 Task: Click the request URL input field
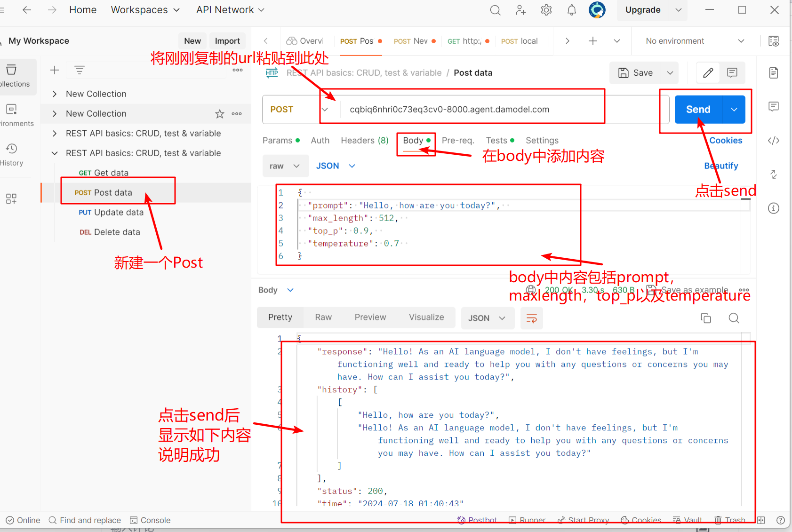click(471, 110)
